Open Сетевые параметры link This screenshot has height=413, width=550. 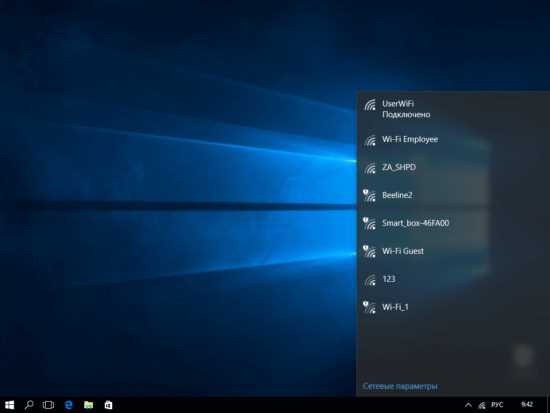point(400,386)
